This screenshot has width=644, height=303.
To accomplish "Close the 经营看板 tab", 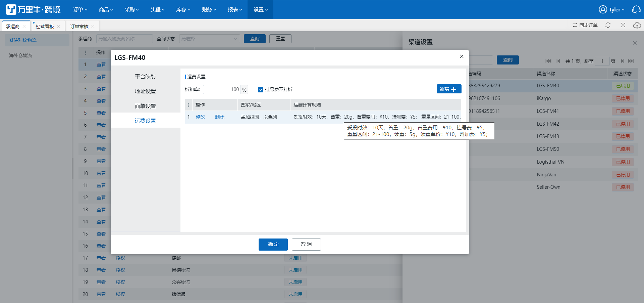I will point(58,27).
